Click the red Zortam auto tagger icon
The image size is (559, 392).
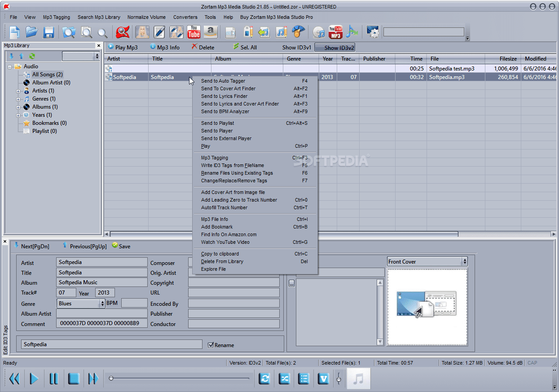(x=123, y=32)
